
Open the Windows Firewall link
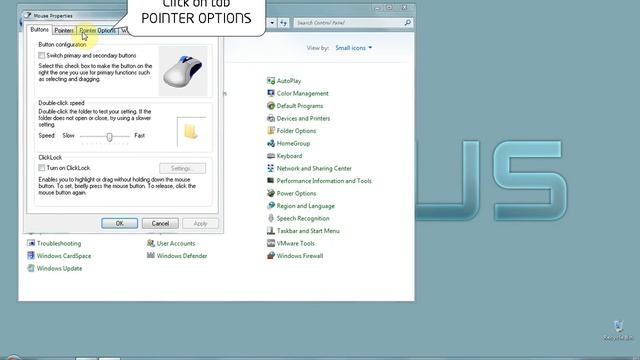[x=300, y=256]
